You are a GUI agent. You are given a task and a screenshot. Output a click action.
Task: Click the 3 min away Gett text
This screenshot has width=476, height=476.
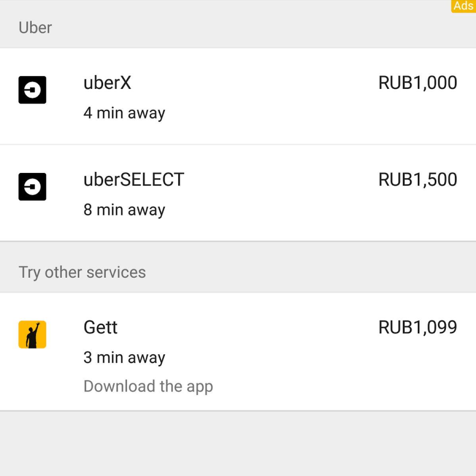point(124,358)
